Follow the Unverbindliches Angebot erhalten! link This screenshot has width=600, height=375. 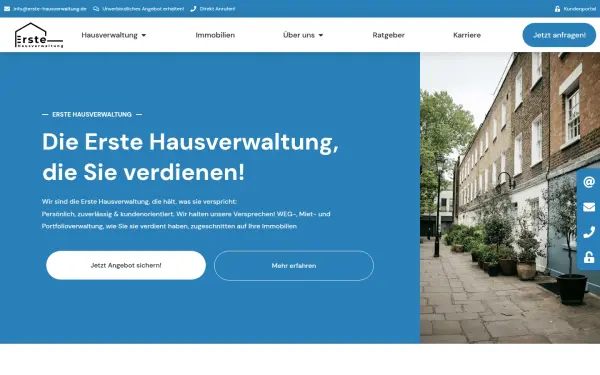tap(143, 9)
